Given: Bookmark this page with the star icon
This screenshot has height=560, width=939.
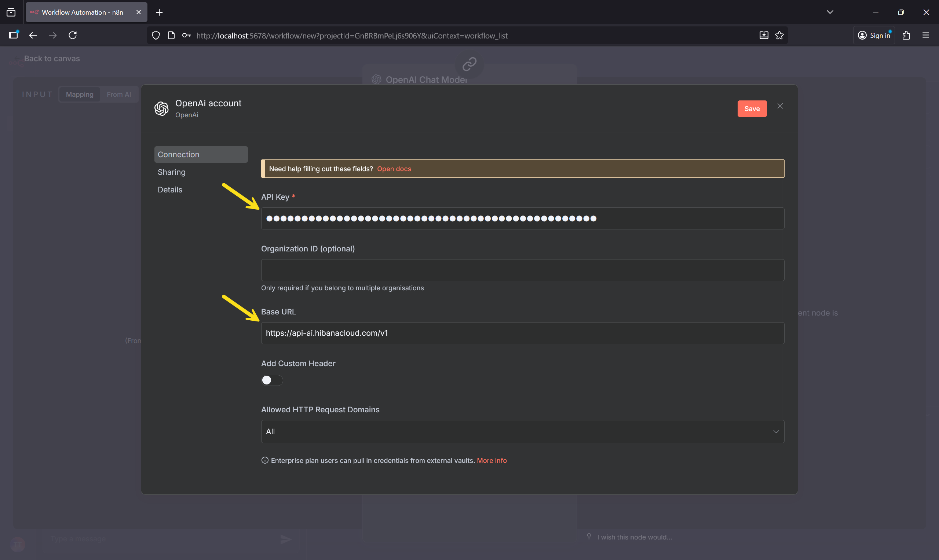Looking at the screenshot, I should pos(779,36).
